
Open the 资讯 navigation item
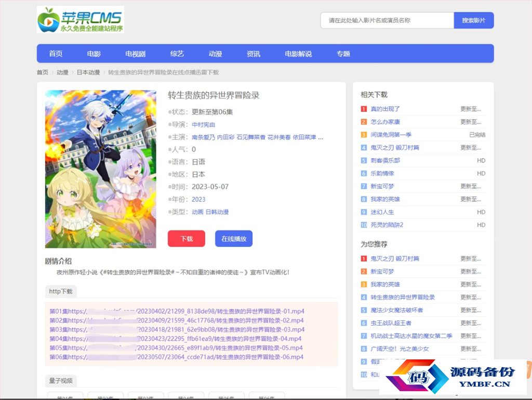pos(254,54)
